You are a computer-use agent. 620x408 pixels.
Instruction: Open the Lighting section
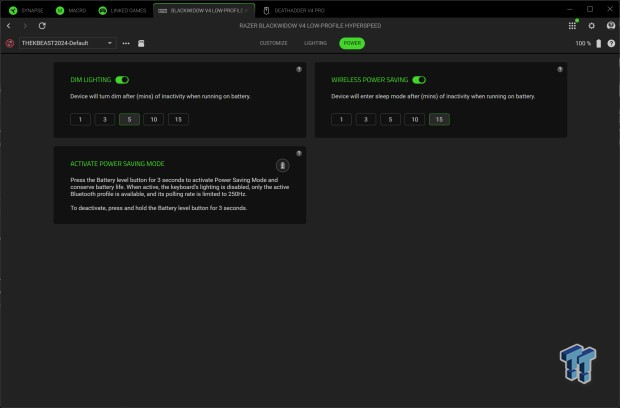point(315,43)
